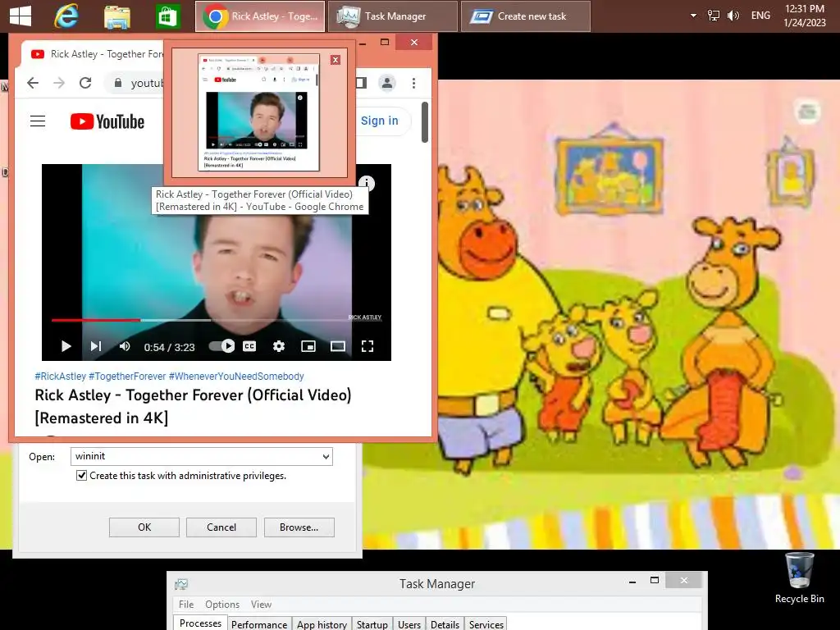This screenshot has height=630, width=840.
Task: Switch to the Startup tab
Action: [372, 624]
